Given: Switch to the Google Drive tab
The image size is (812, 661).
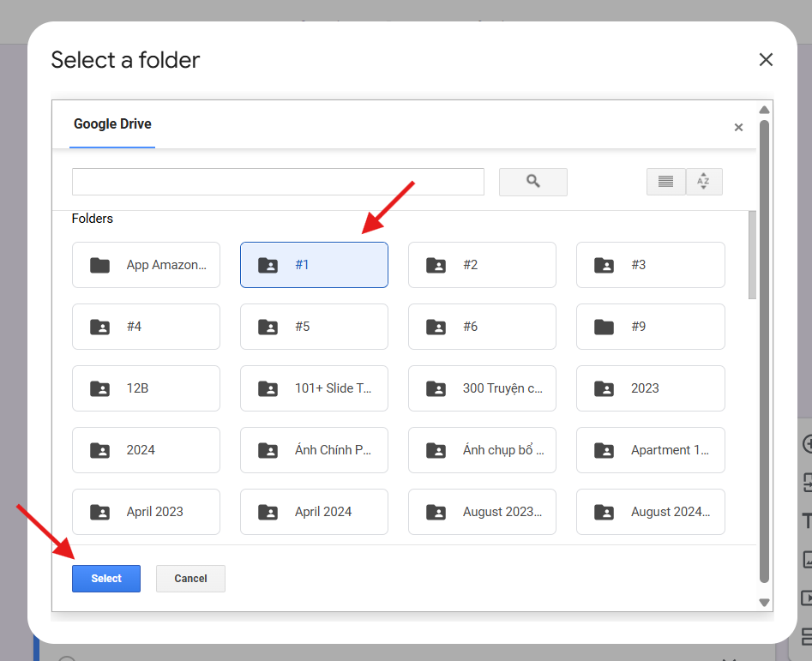Looking at the screenshot, I should point(112,124).
